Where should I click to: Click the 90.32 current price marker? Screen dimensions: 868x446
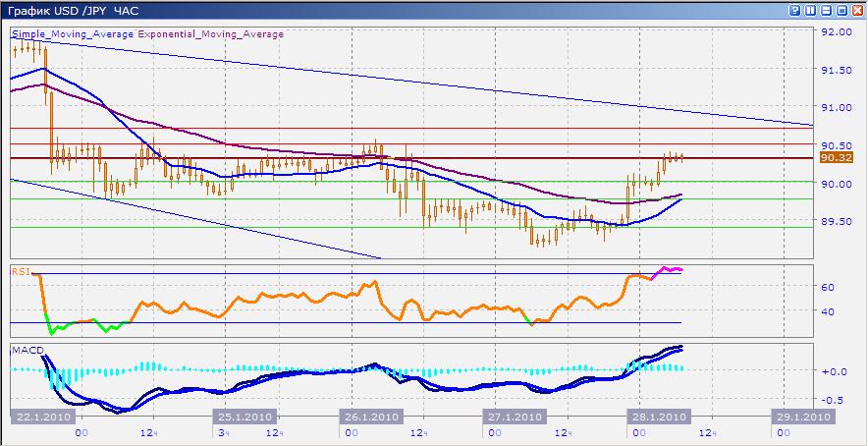[835, 157]
